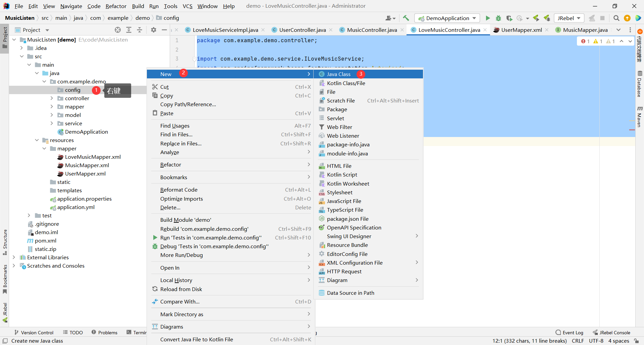
Task: Click the orange IDE update icon
Action: pyautogui.click(x=627, y=18)
